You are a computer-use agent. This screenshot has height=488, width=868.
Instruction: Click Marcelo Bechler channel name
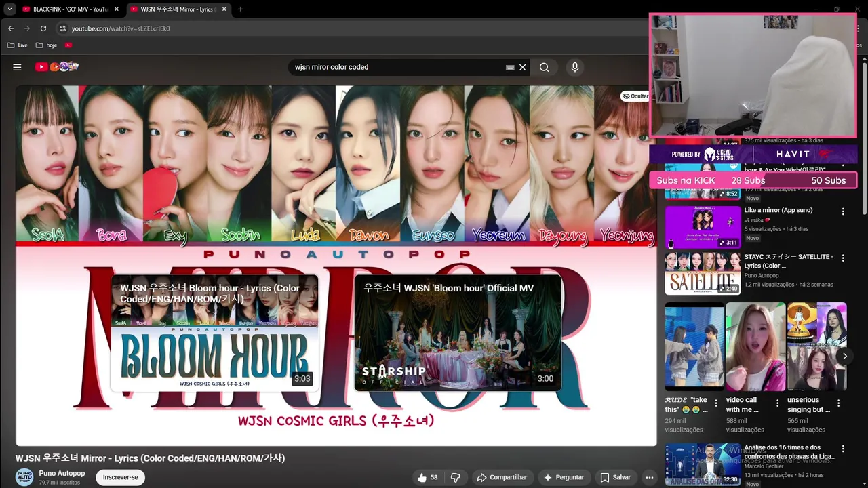pyautogui.click(x=764, y=466)
